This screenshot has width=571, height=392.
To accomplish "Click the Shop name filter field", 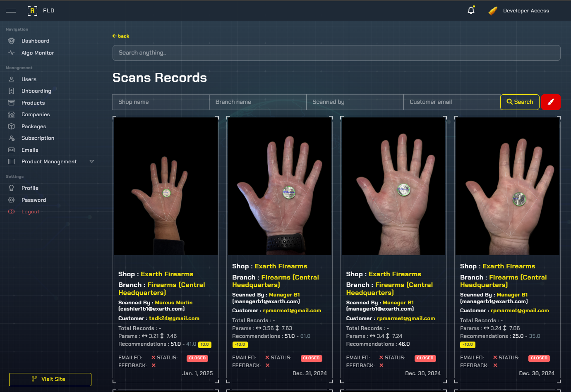I will point(161,102).
